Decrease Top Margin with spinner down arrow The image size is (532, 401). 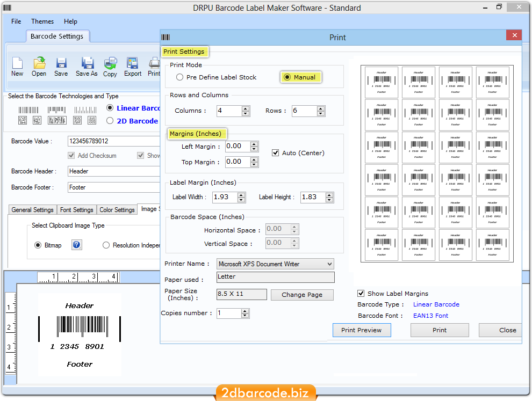[254, 164]
